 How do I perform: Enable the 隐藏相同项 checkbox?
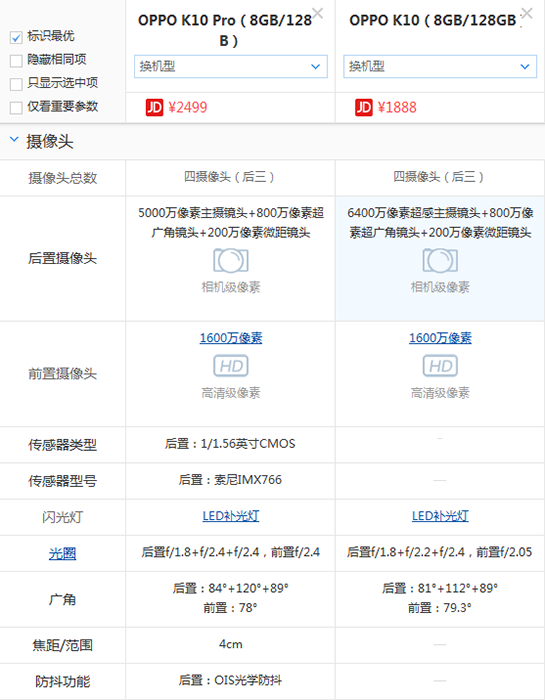[x=16, y=61]
